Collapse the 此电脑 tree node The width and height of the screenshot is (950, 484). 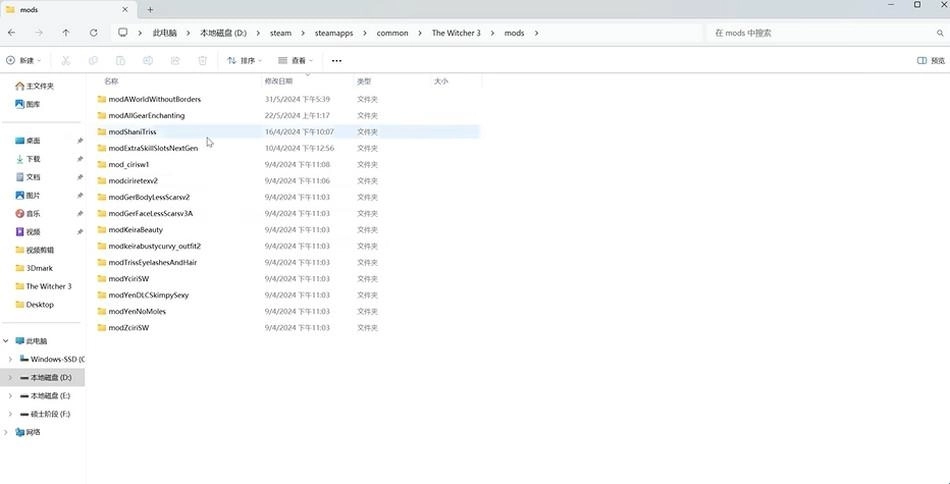pyautogui.click(x=6, y=341)
